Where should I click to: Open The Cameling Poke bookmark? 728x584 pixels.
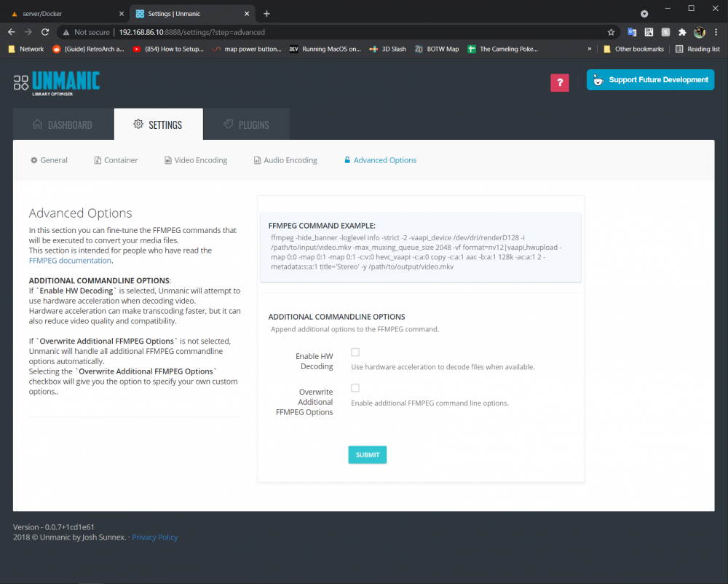click(503, 49)
